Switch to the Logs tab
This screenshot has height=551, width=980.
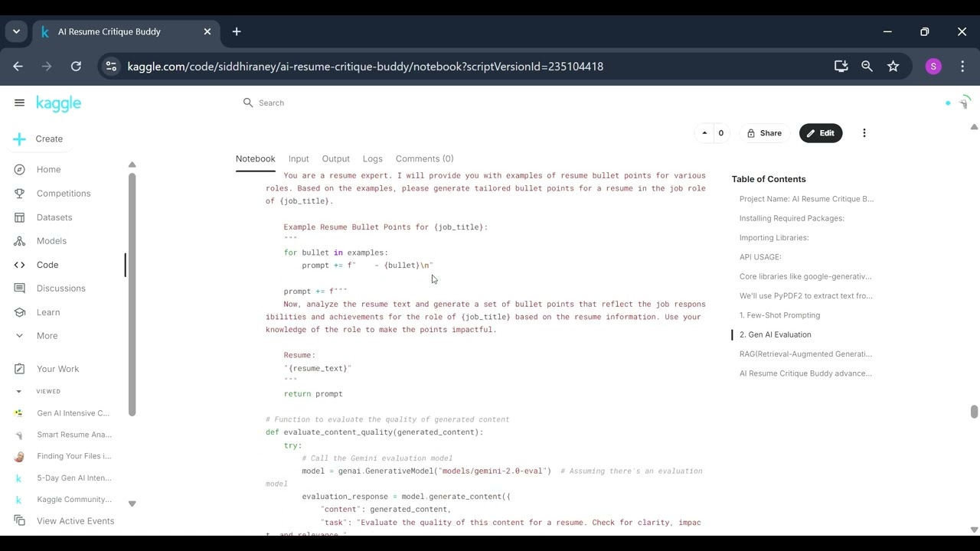coord(373,158)
